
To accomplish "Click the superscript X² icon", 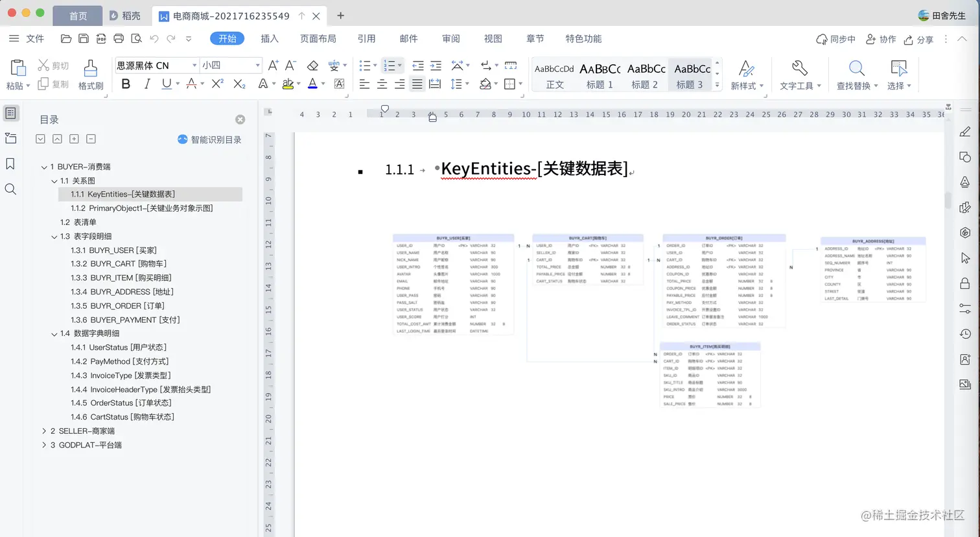I will point(218,84).
